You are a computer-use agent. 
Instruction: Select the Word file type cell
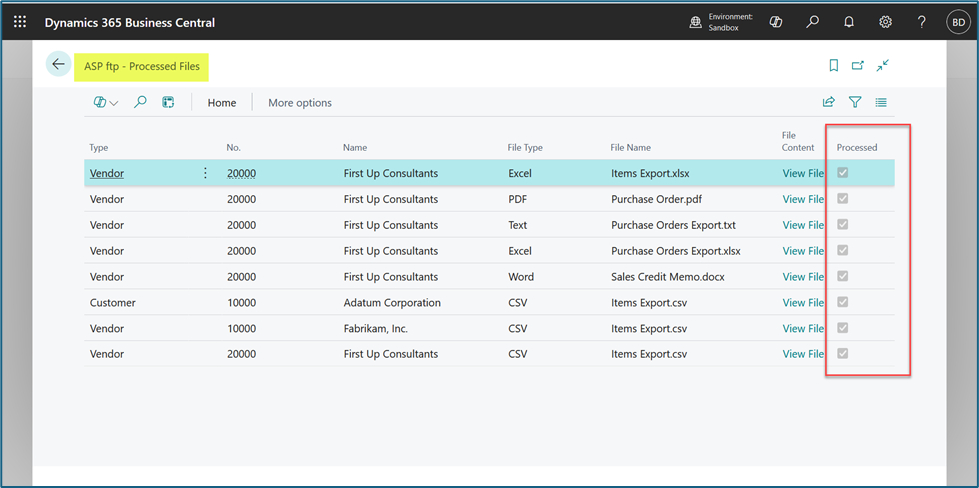click(x=521, y=276)
